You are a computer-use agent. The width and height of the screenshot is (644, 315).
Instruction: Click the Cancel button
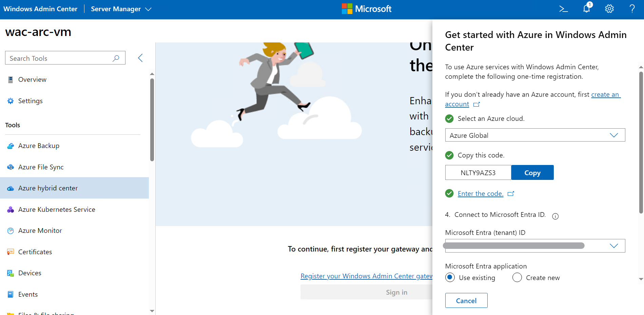click(466, 300)
